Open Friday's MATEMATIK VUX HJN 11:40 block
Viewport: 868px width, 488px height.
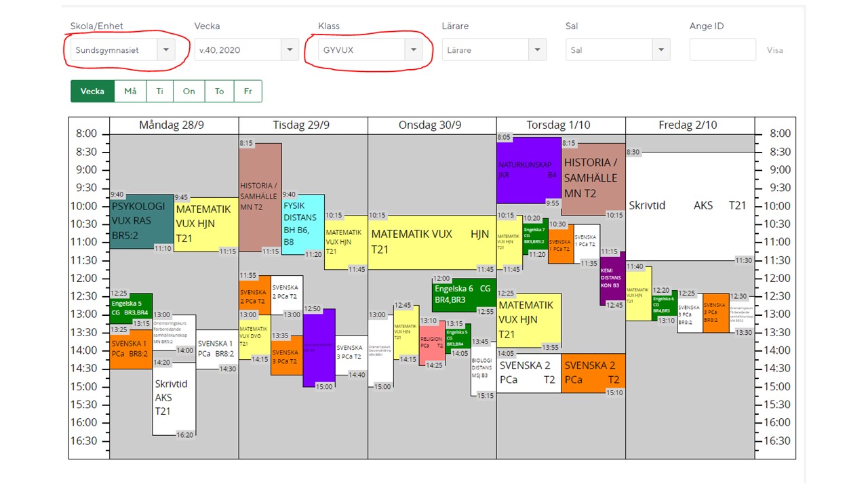pyautogui.click(x=639, y=293)
